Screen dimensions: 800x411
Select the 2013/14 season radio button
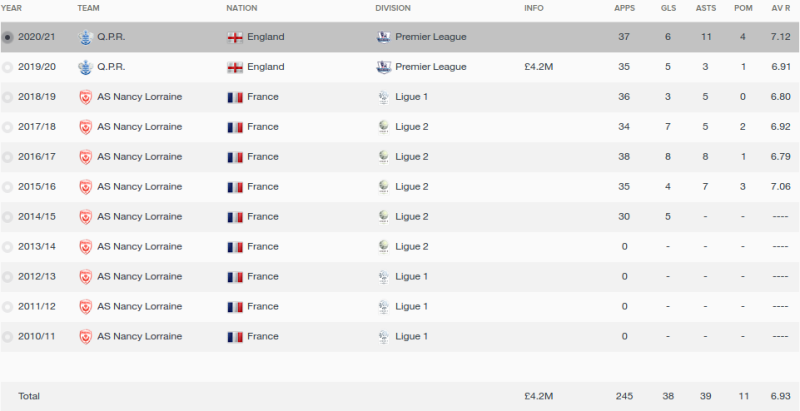(7, 247)
